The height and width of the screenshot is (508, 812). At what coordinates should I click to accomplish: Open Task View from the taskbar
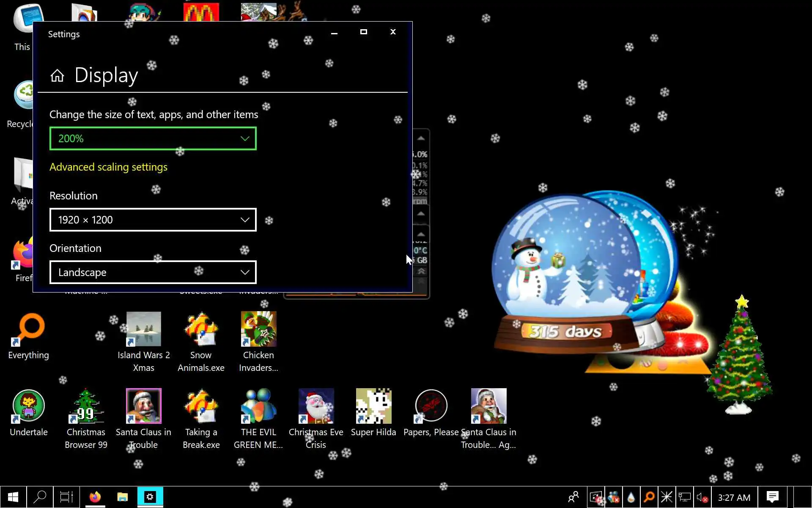66,497
